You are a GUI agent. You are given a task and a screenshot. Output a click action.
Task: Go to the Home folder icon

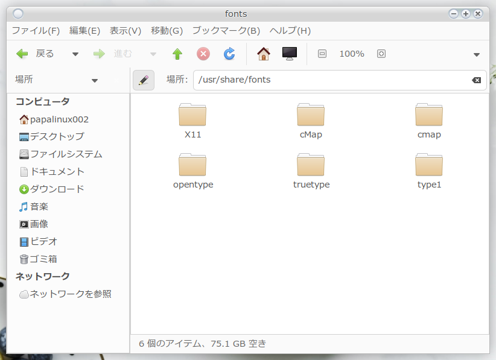point(263,54)
